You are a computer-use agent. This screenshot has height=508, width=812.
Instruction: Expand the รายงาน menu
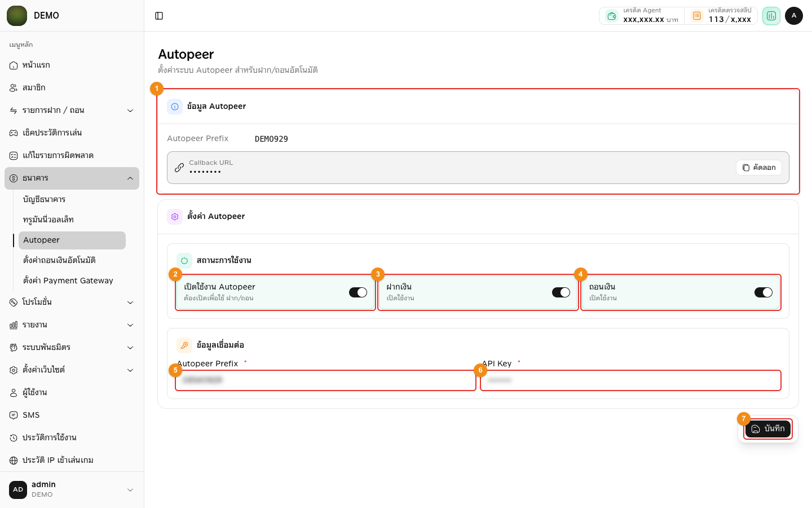tap(72, 325)
